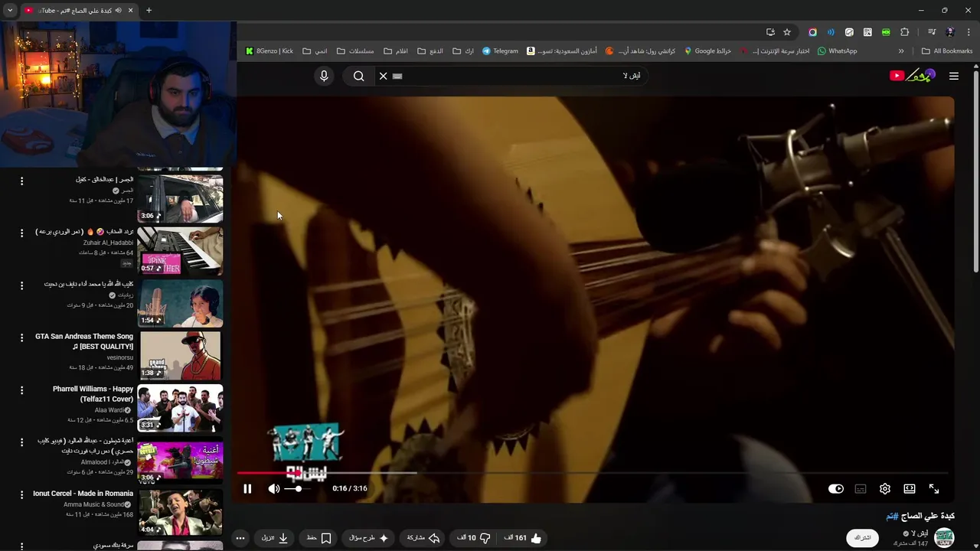Open options menu for the زينابيات video
Image resolution: width=980 pixels, height=551 pixels.
[x=21, y=285]
